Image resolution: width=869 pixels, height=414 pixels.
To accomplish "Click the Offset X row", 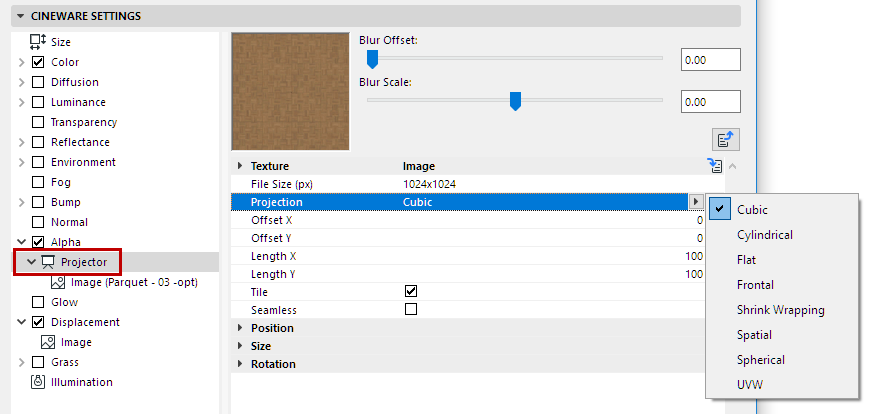I will click(x=467, y=220).
